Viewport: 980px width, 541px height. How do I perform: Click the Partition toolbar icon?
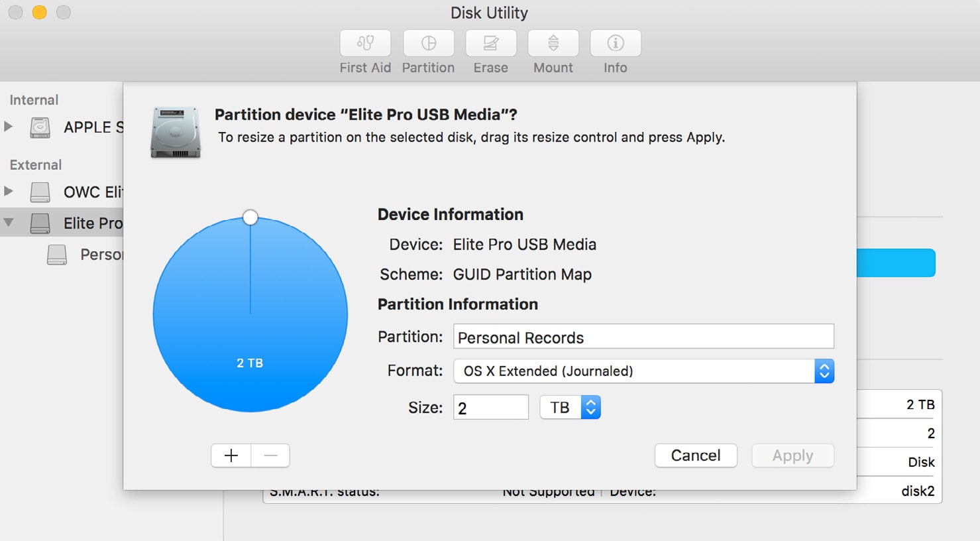(x=428, y=44)
